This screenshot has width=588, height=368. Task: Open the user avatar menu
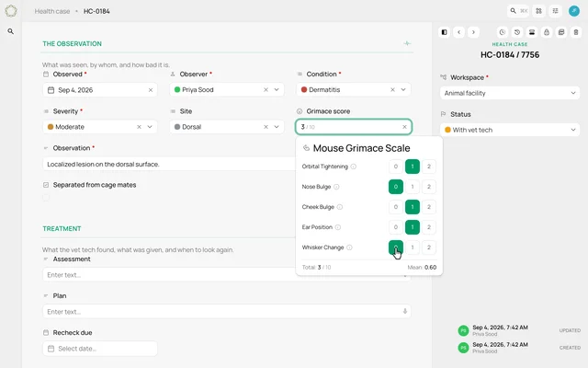point(574,11)
